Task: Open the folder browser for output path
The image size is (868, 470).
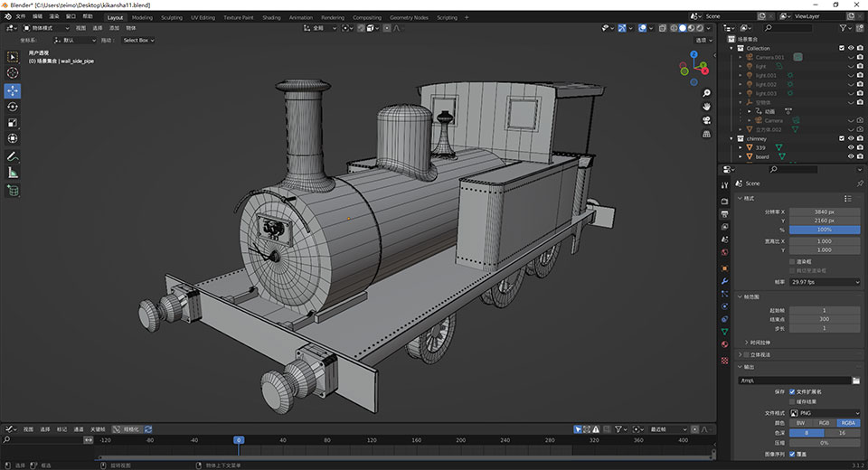Action: (855, 381)
